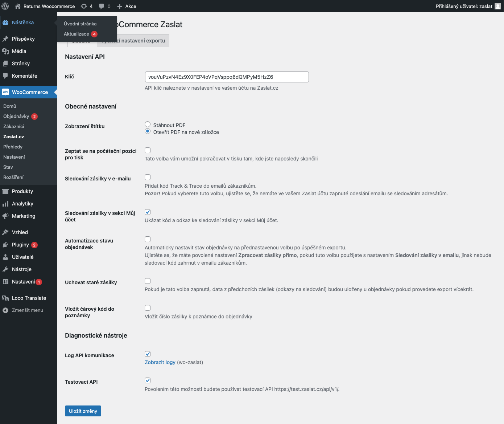Click the updates icon in admin bar
504x424 pixels.
[84, 6]
